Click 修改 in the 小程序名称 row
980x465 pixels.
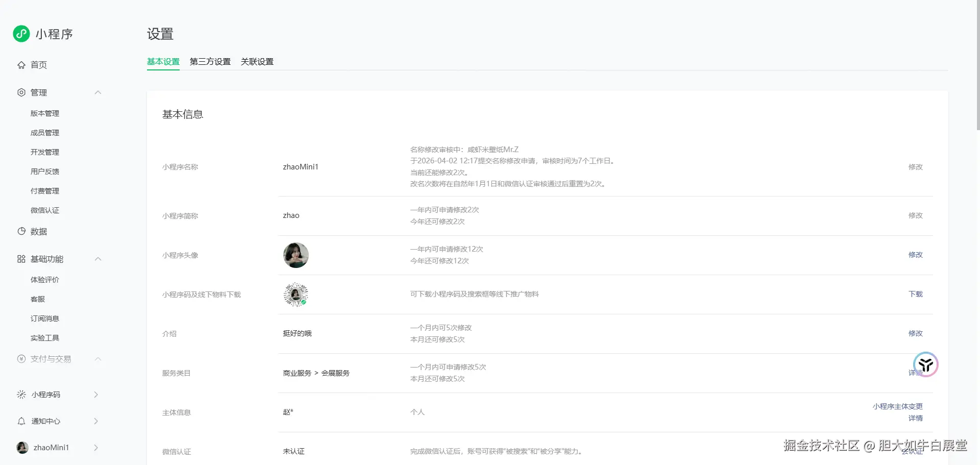pyautogui.click(x=916, y=167)
